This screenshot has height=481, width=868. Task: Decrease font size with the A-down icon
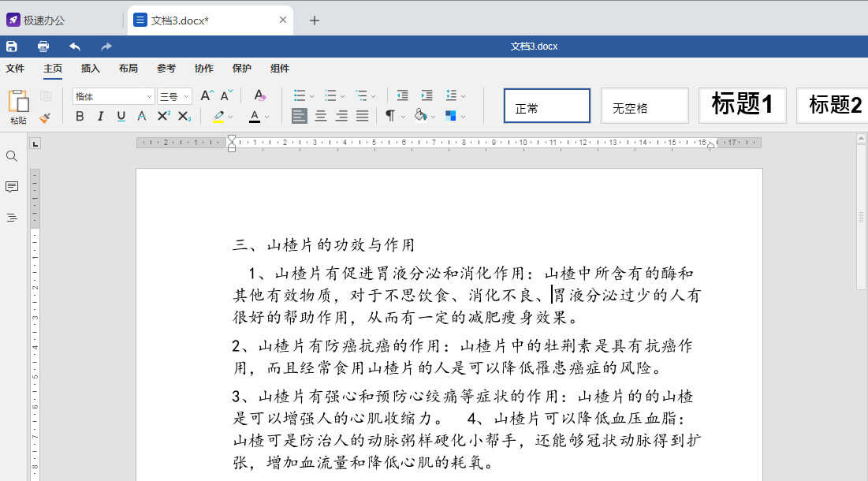point(226,95)
